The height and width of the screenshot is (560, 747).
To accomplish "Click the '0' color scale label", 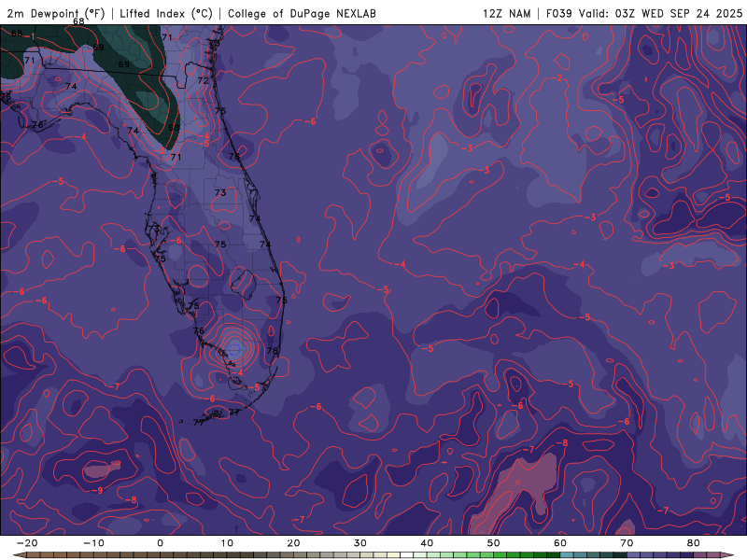I will 160,543.
